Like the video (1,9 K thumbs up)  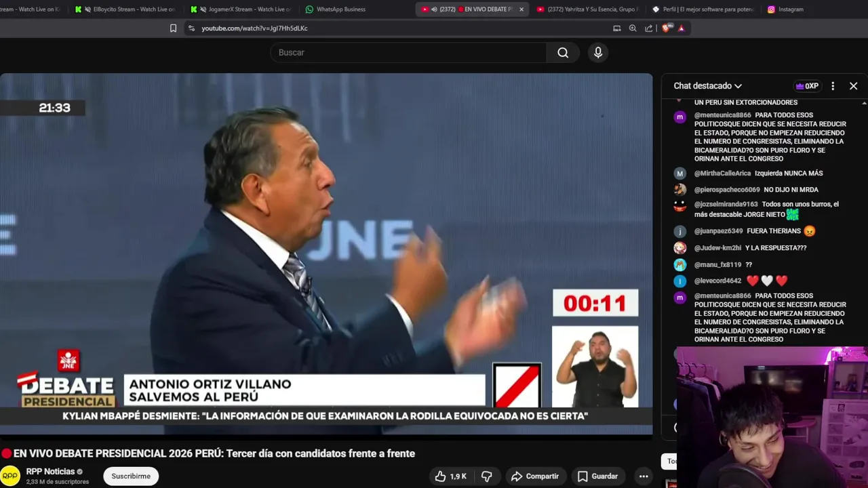click(450, 476)
